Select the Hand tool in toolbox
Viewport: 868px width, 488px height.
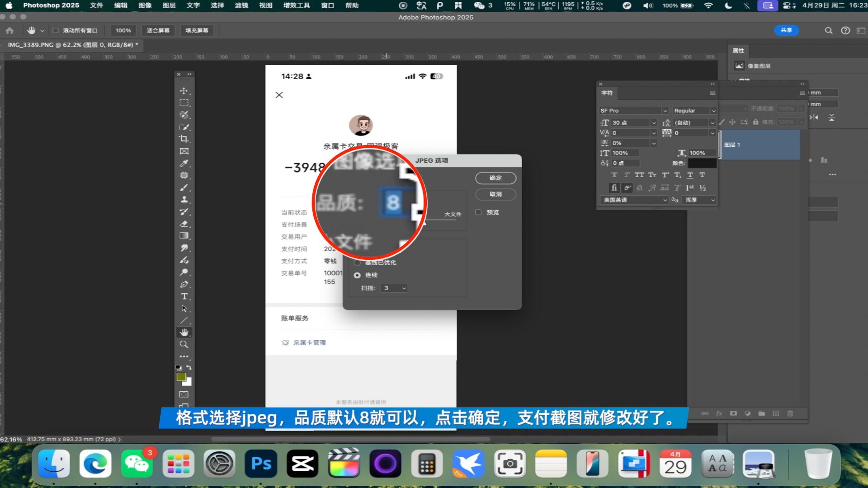pyautogui.click(x=184, y=333)
